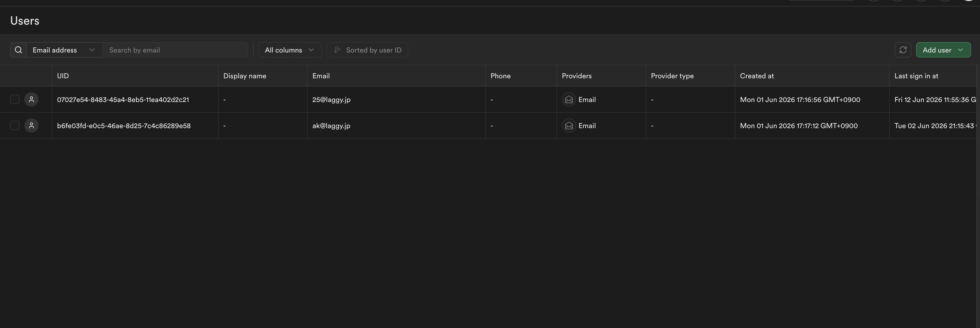Click the search magnifier icon
The image size is (980, 328).
[x=18, y=50]
